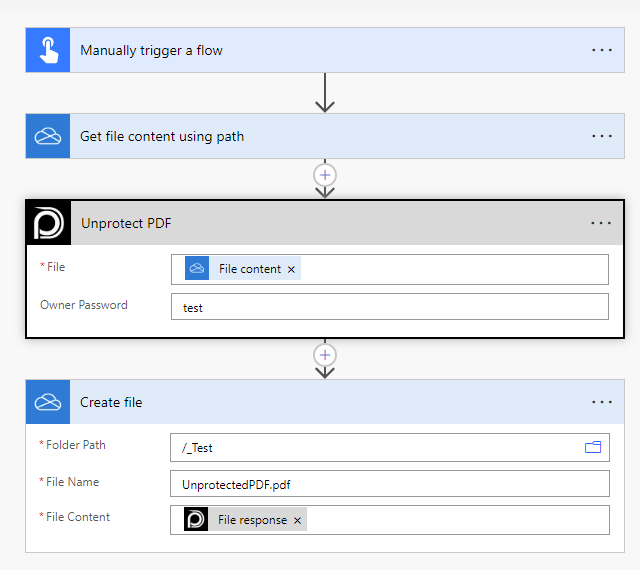Screen dimensions: 640x570
Task: Insert a step above Unprotect PDF using plus
Action: [x=324, y=174]
